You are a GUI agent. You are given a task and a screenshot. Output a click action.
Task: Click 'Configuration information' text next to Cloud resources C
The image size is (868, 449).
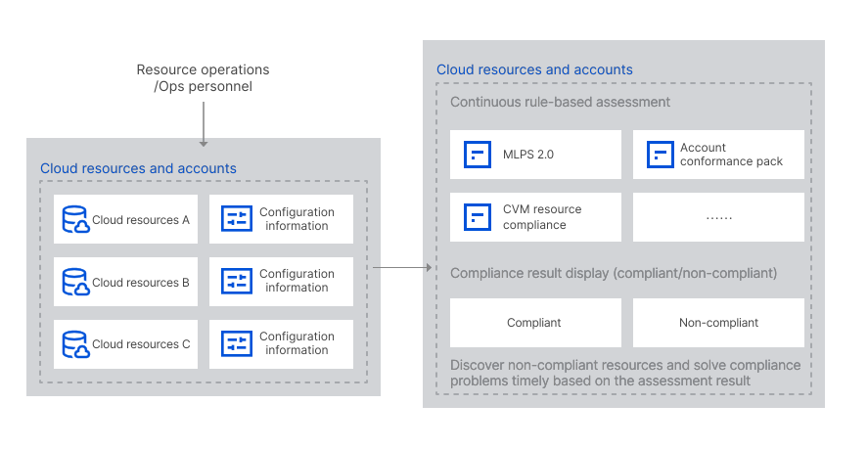297,343
